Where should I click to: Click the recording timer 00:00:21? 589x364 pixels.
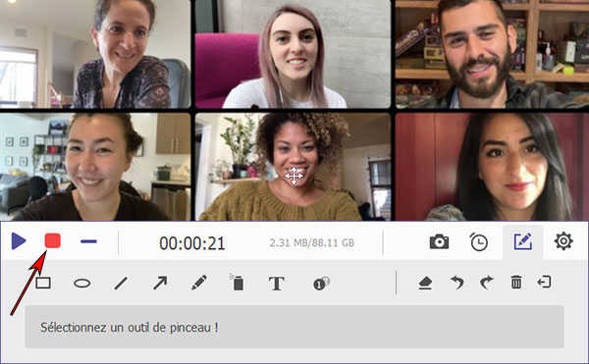[192, 243]
